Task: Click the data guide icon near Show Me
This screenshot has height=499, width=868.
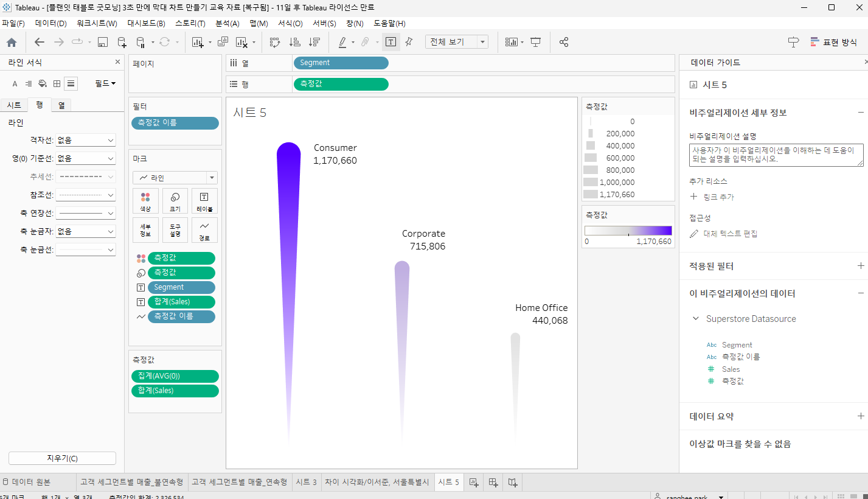Action: click(793, 42)
